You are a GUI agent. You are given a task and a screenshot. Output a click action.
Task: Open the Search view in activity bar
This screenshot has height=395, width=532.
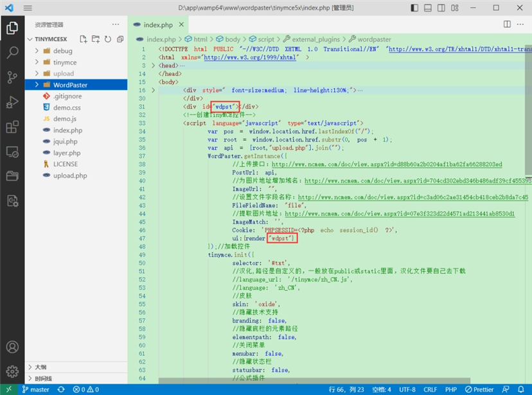[x=12, y=53]
